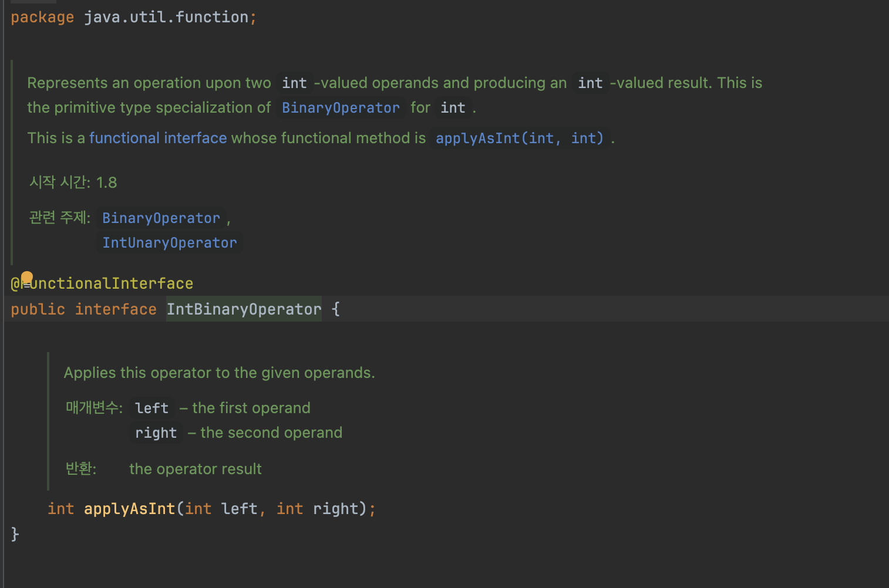
Task: Click 'Applies this operator to the given operands.'
Action: click(x=219, y=373)
